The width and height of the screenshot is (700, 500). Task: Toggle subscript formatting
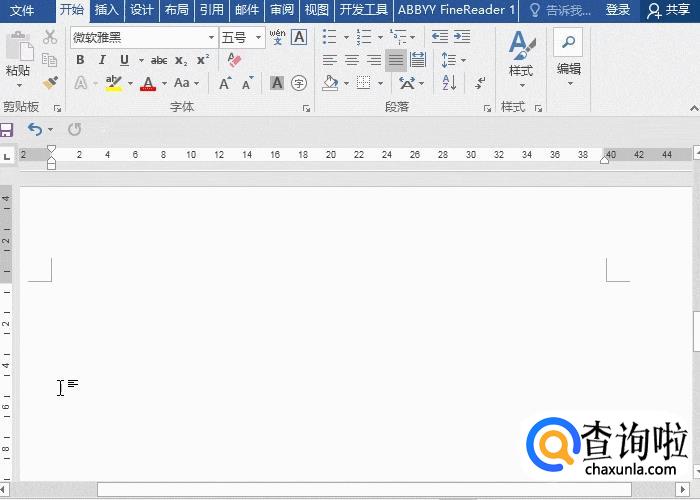pyautogui.click(x=181, y=60)
